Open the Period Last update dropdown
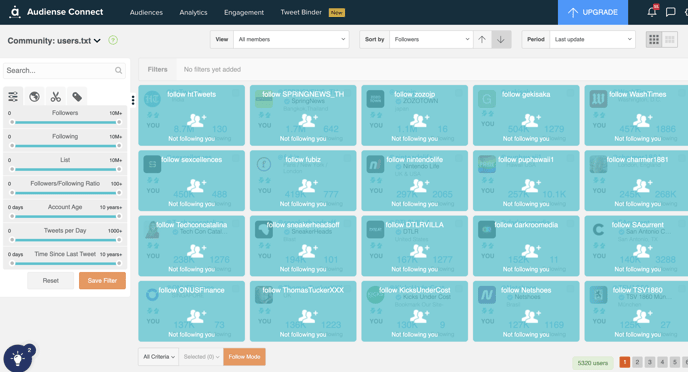Viewport: 688px width, 372px height. (x=592, y=39)
